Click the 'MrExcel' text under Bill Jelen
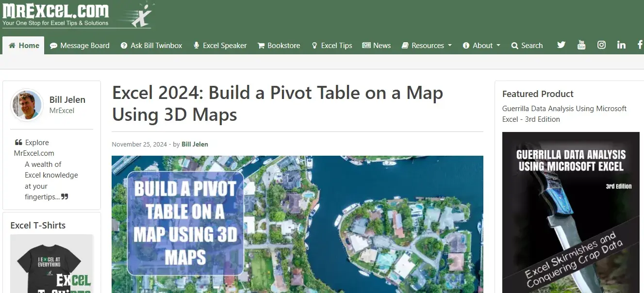 [62, 111]
